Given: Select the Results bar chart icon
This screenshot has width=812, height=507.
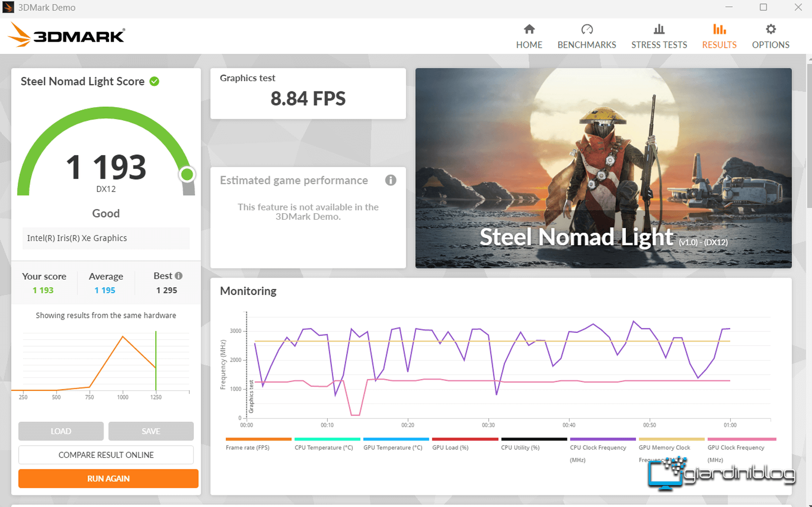Looking at the screenshot, I should pyautogui.click(x=719, y=29).
